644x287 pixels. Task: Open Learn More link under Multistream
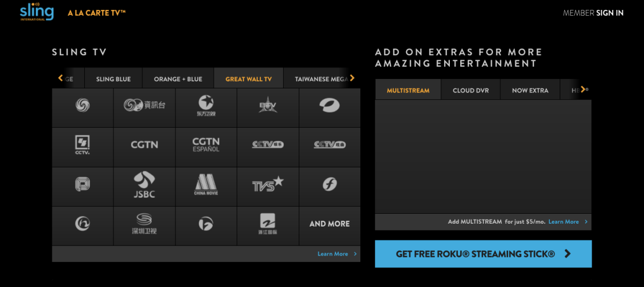pyautogui.click(x=564, y=222)
